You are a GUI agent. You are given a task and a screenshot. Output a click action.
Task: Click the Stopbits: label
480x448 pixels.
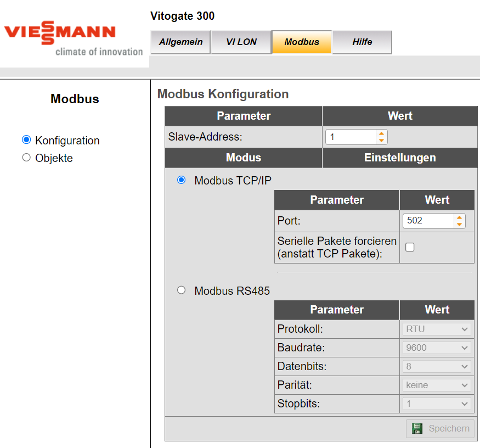point(298,404)
